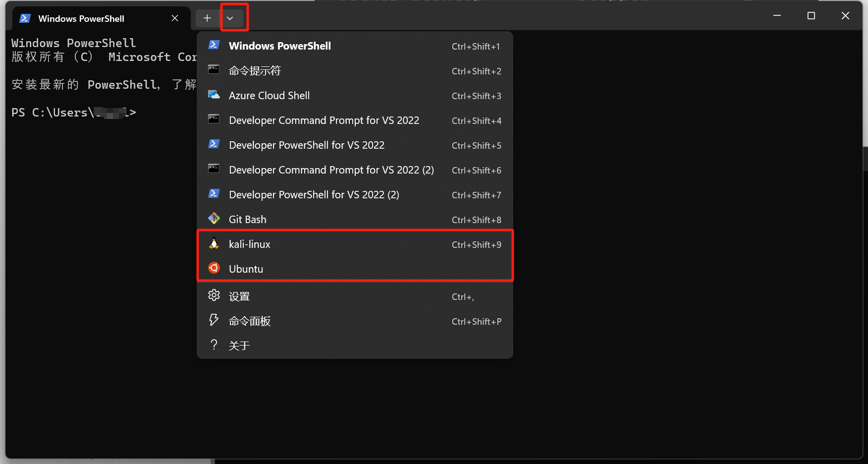
Task: Close the terminal window
Action: pyautogui.click(x=845, y=16)
